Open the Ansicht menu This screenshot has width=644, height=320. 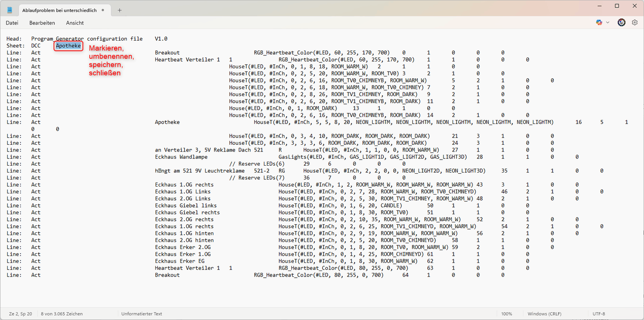tap(75, 23)
